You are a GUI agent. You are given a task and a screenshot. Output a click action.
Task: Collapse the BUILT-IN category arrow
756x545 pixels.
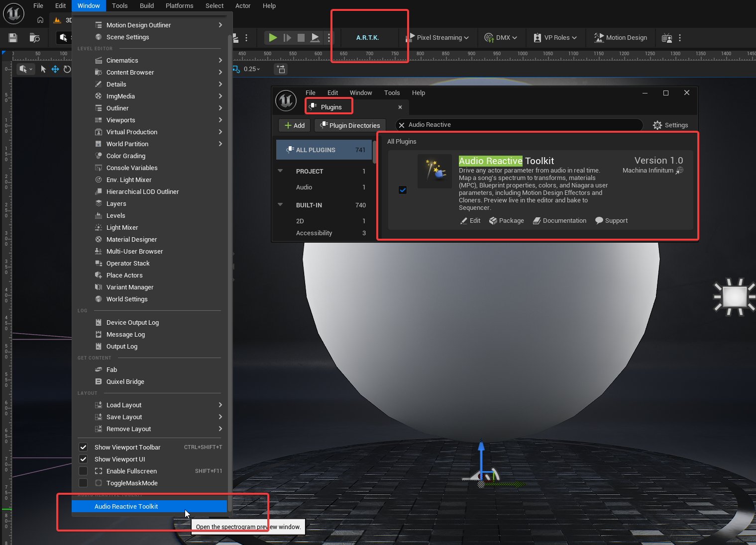coord(280,205)
